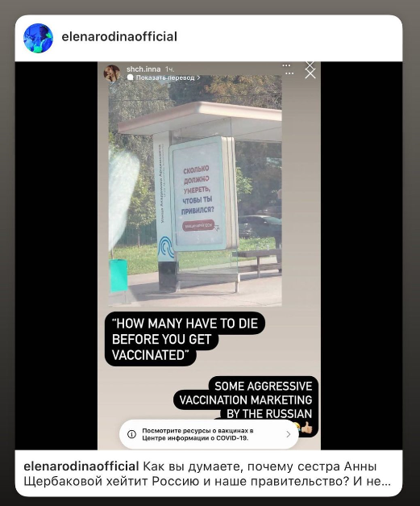
Task: Open the elenarodinaofficial username in the header
Action: pos(119,37)
